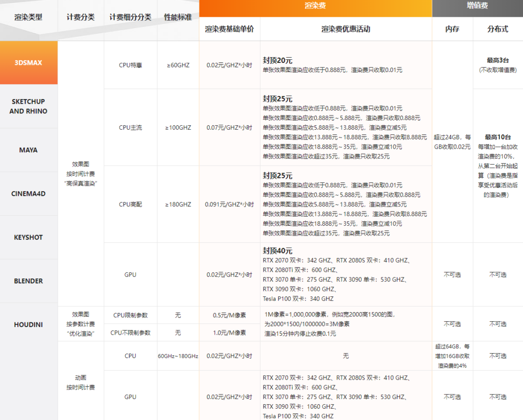Image resolution: width=523 pixels, height=420 pixels.
Task: Click the 60GHz~180GHz performance cell
Action: 178,356
